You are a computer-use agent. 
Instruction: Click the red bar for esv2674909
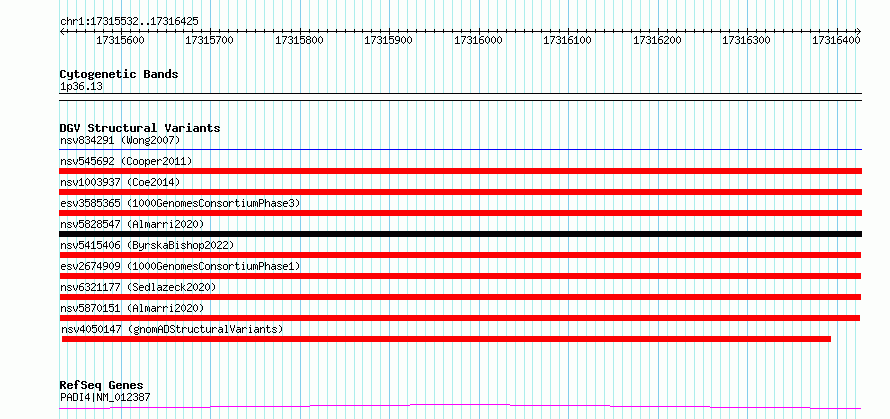pos(460,276)
